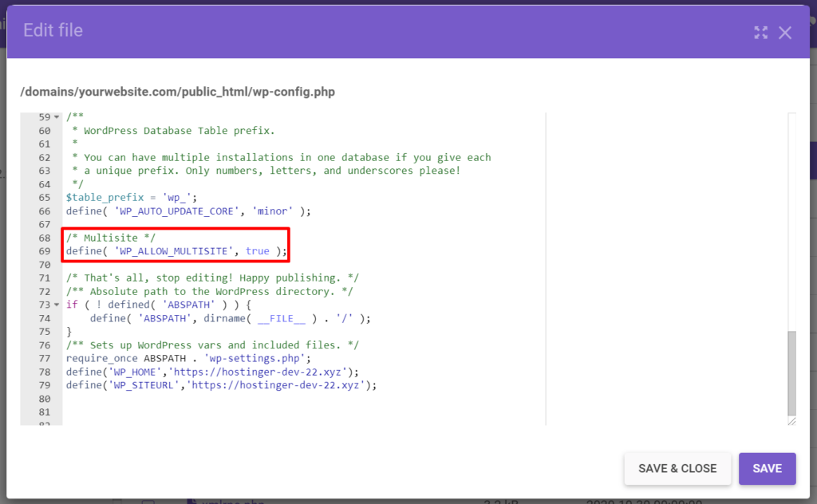817x504 pixels.
Task: Click the 'You can have multiple installations' comment line
Action: point(282,158)
